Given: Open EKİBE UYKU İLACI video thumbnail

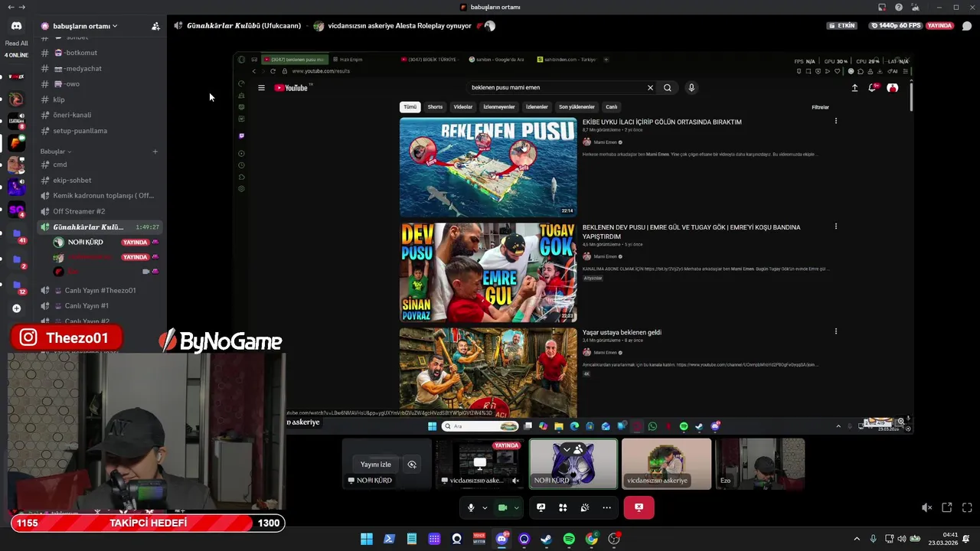Looking at the screenshot, I should (488, 167).
